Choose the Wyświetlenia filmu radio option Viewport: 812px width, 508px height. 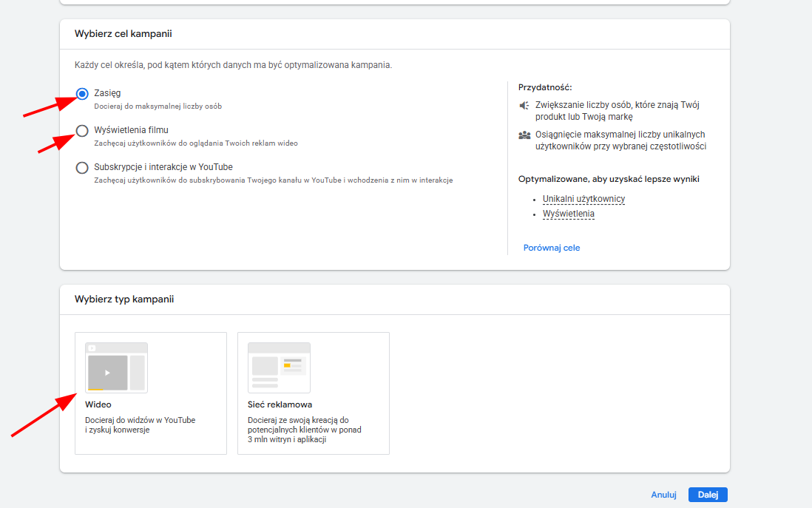tap(82, 131)
